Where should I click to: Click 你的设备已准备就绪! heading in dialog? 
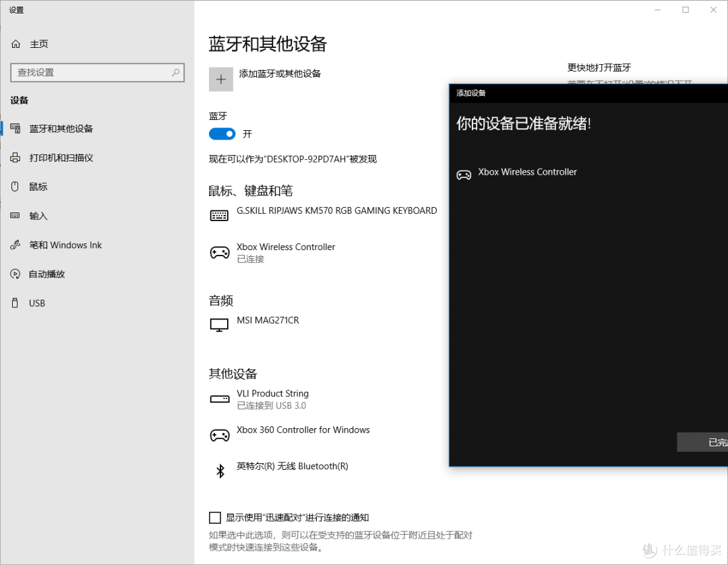[523, 123]
